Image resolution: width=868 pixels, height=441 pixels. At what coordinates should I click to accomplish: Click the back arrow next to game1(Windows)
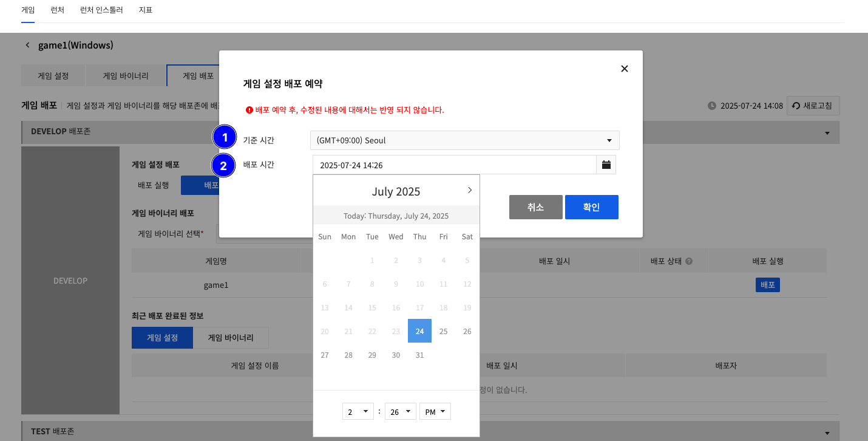click(x=27, y=46)
